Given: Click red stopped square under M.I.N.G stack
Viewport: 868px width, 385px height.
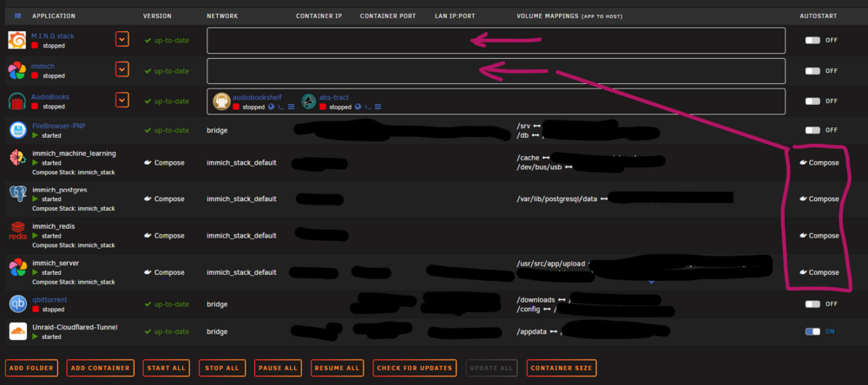Looking at the screenshot, I should [x=35, y=45].
